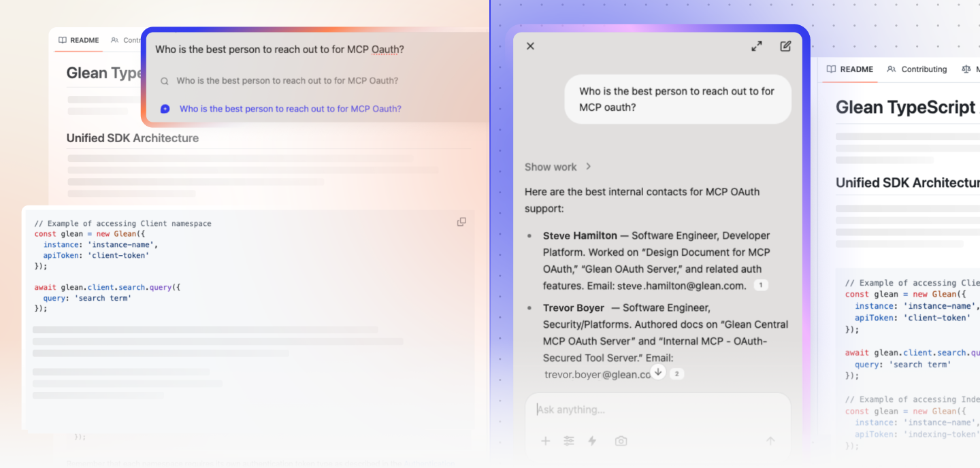Image resolution: width=980 pixels, height=468 pixels.
Task: Click the search box query text about MCP Oauth
Action: click(x=280, y=49)
